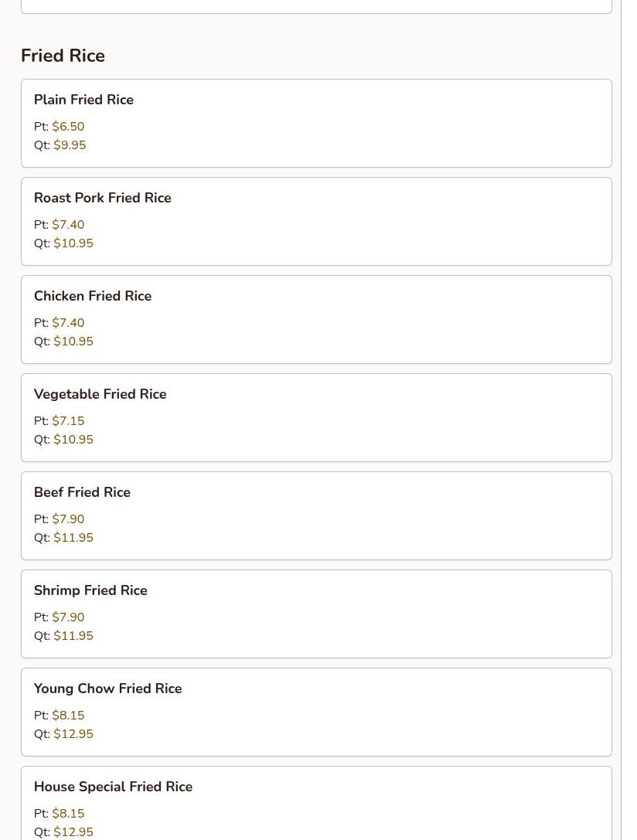Viewport: 637px width, 840px height.
Task: Select the Shrimp Fried Rice title
Action: pos(90,590)
